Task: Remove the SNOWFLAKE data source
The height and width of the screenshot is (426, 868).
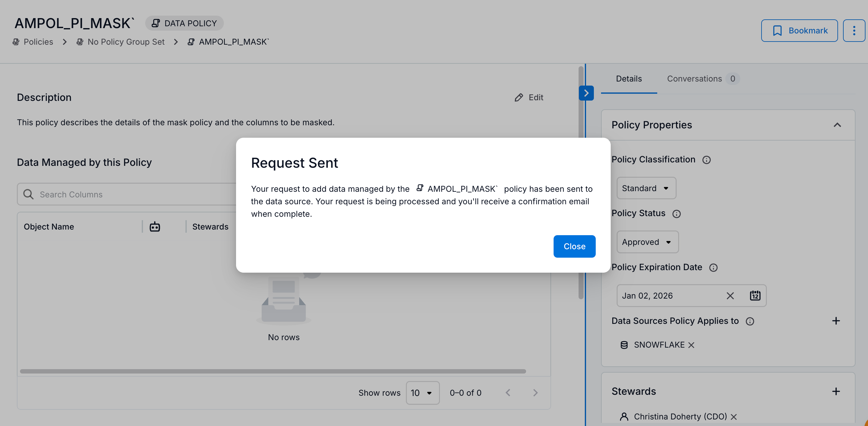Action: [x=691, y=345]
